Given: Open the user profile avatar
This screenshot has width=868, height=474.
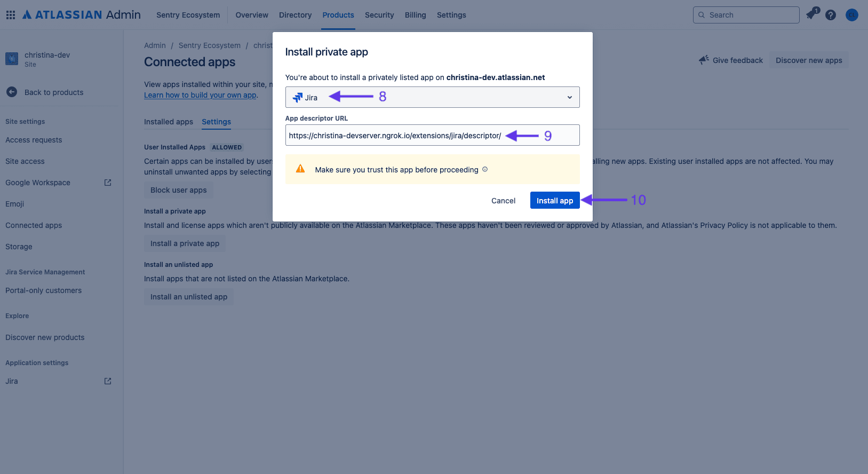Looking at the screenshot, I should coord(852,15).
